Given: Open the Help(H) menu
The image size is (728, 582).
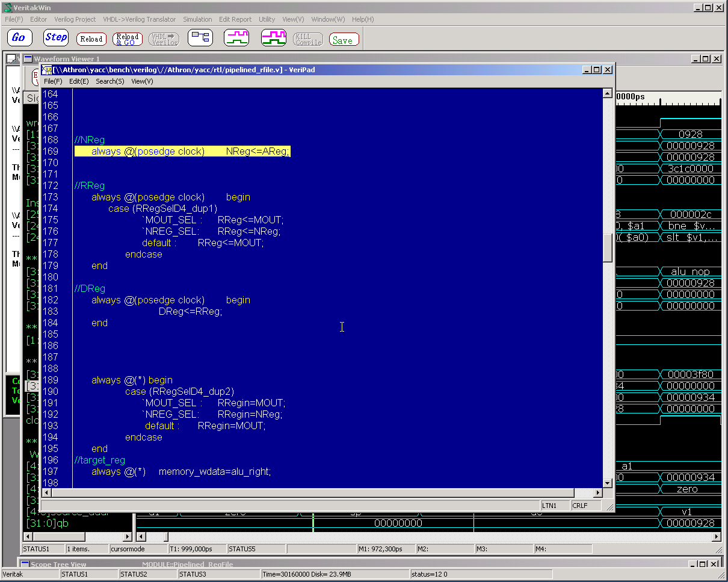Looking at the screenshot, I should [363, 19].
